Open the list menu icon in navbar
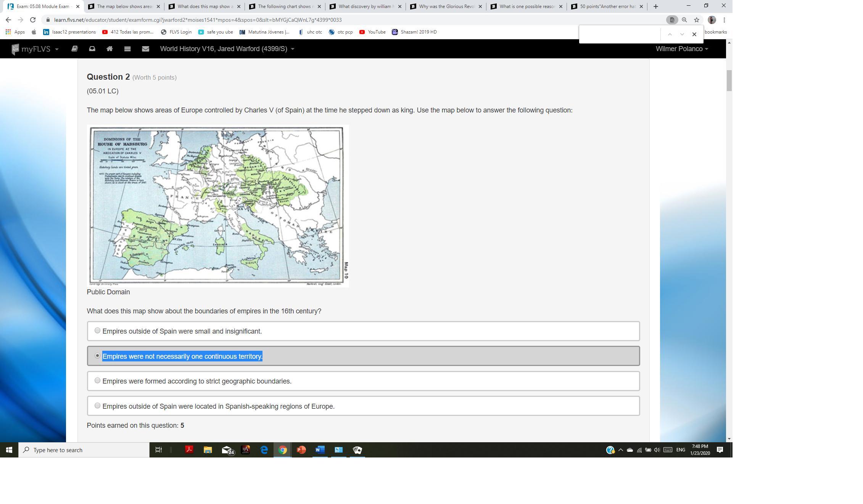Viewport: 863px width, 504px height. (127, 49)
